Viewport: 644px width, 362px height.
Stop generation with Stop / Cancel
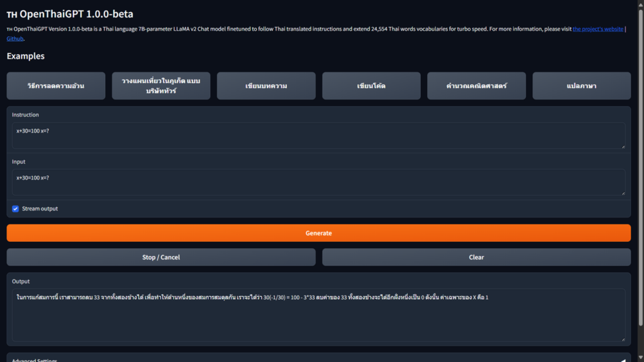161,257
